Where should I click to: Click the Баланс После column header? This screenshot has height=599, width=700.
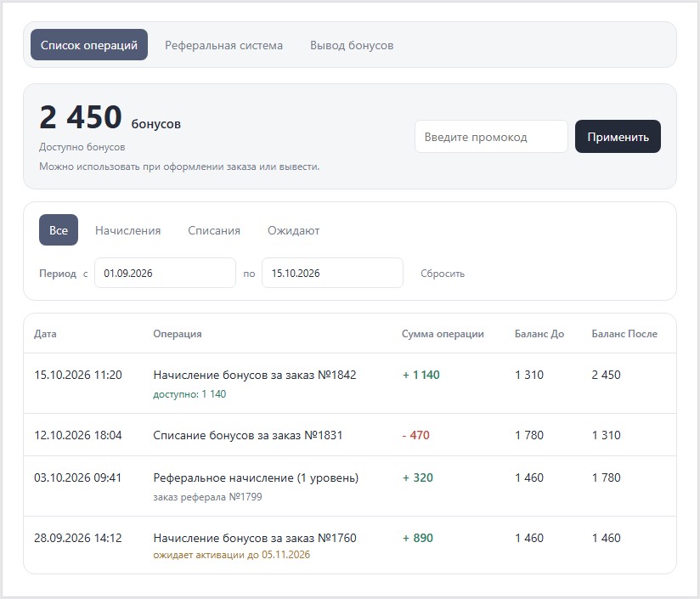click(x=624, y=333)
